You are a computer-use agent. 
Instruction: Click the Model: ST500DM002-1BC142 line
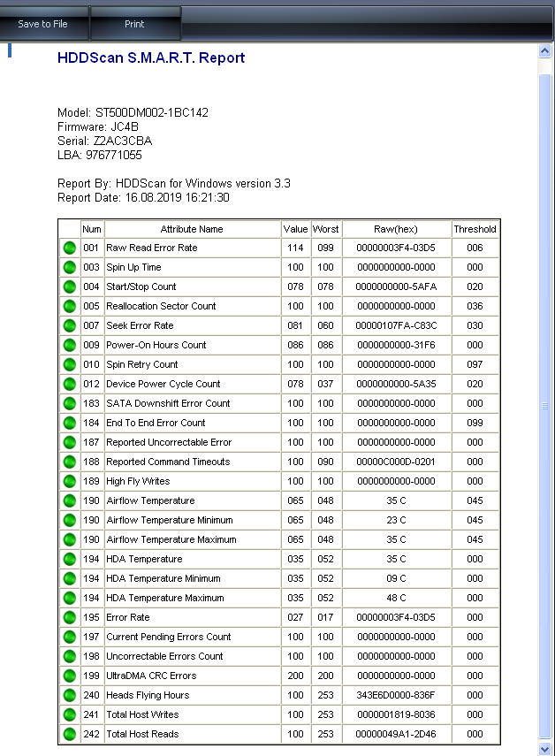pos(133,113)
